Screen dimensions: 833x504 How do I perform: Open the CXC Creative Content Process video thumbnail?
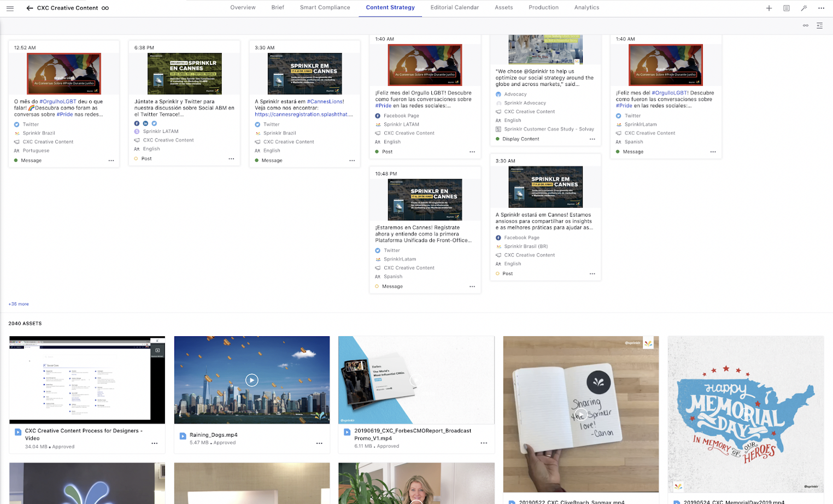87,380
